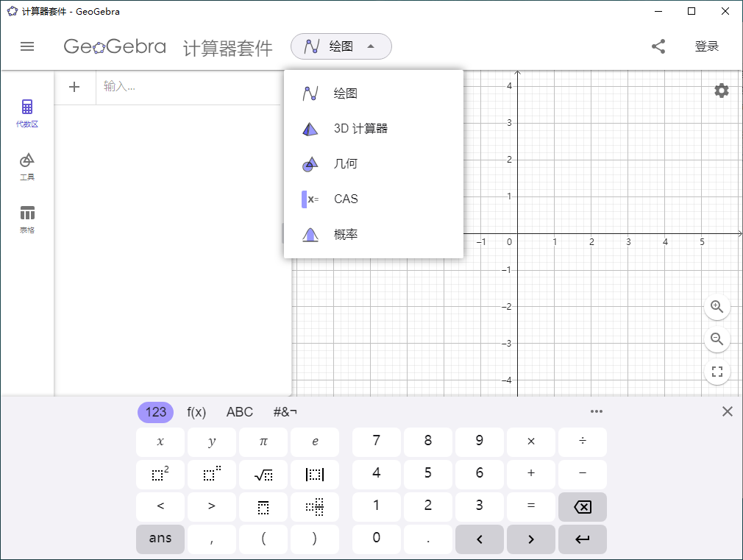Click the 登录 sign-in button
The image size is (743, 560).
[x=706, y=46]
